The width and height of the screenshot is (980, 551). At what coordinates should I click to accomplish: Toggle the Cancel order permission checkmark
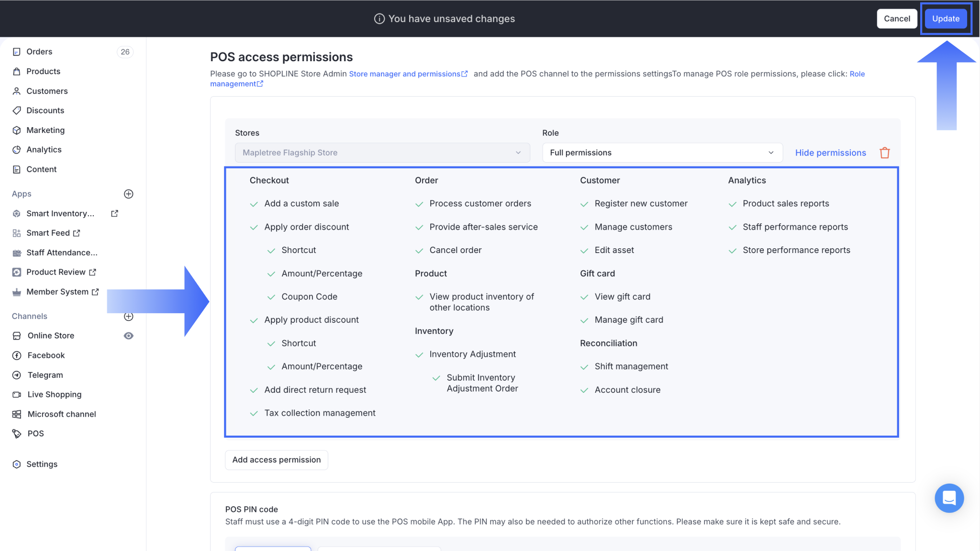[419, 251]
